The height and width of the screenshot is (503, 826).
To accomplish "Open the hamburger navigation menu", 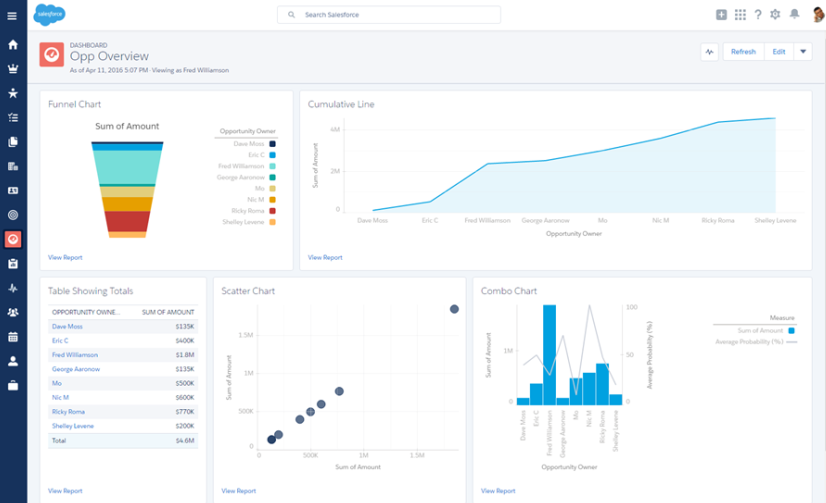I will pos(12,16).
